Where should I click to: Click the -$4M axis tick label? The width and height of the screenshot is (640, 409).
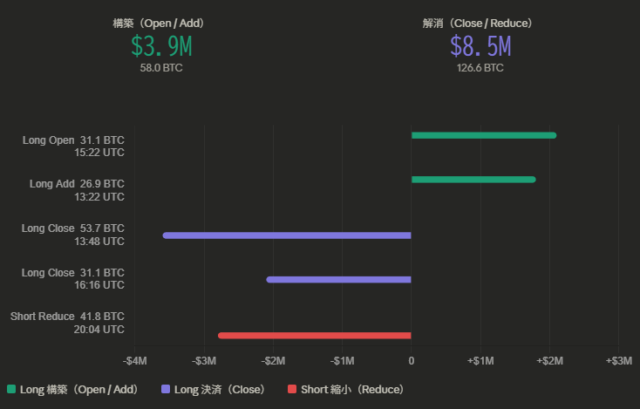(x=135, y=360)
